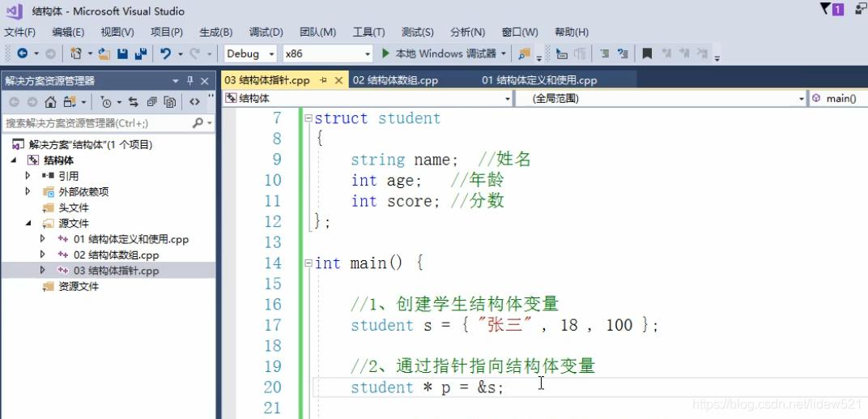This screenshot has height=419, width=868.
Task: Collapse the 源文件 folder
Action: (x=28, y=223)
